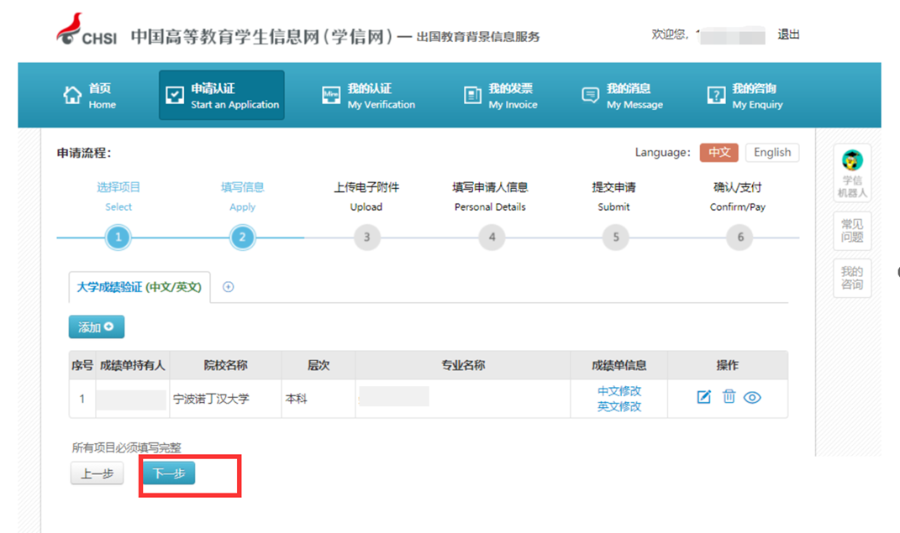This screenshot has height=533, width=900.
Task: Open the 学信机器人 robot assistant
Action: point(852,173)
